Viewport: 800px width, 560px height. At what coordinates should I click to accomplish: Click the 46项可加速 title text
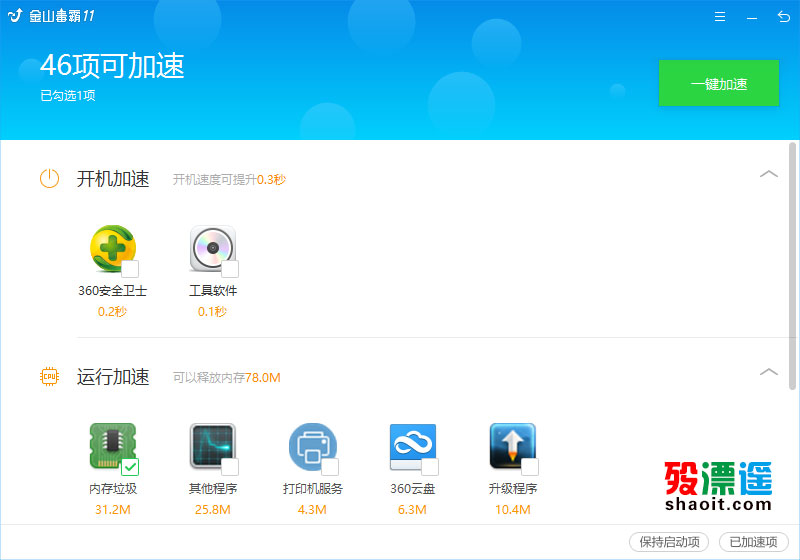112,66
